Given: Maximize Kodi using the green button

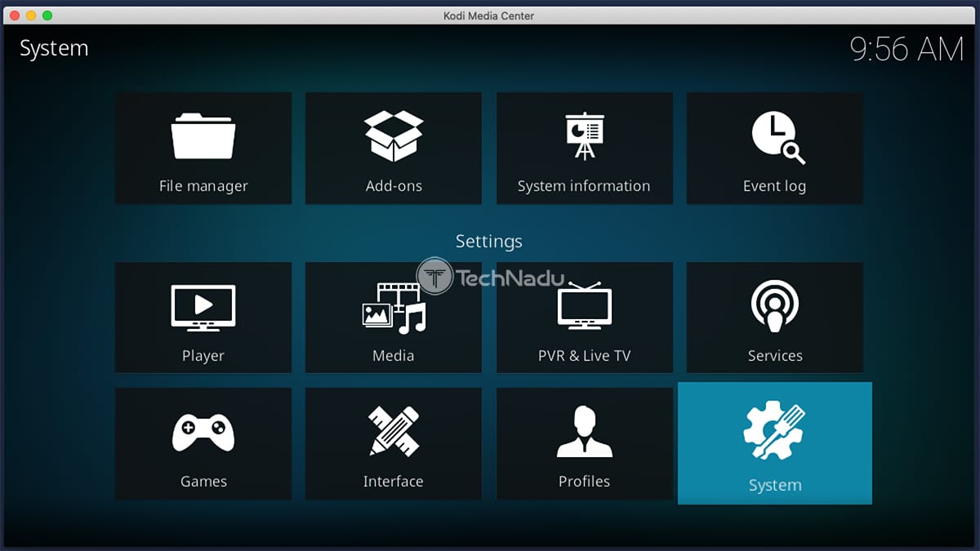Looking at the screenshot, I should (x=47, y=16).
